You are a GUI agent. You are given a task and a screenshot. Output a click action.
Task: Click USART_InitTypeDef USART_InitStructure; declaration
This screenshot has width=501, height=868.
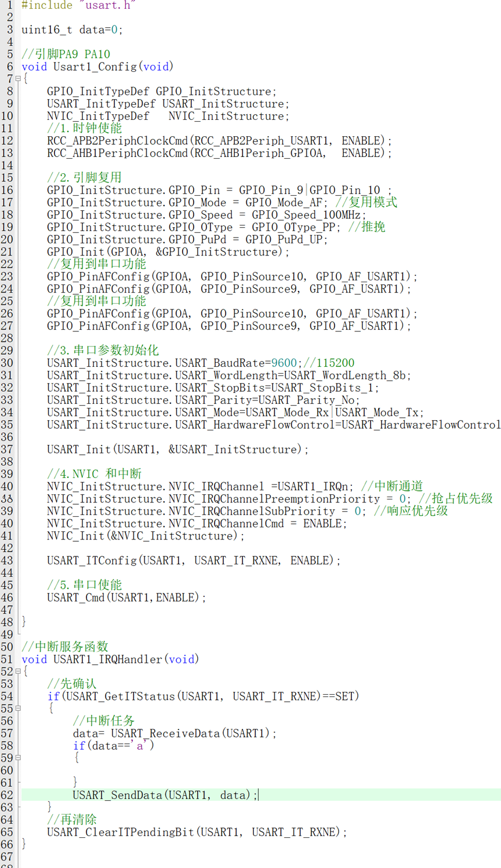point(168,104)
